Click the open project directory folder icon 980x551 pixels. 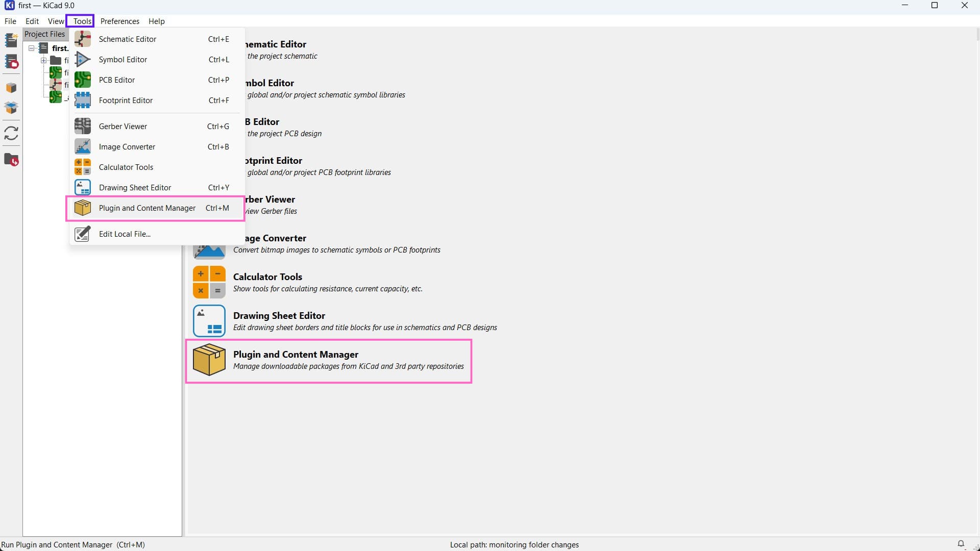click(11, 160)
